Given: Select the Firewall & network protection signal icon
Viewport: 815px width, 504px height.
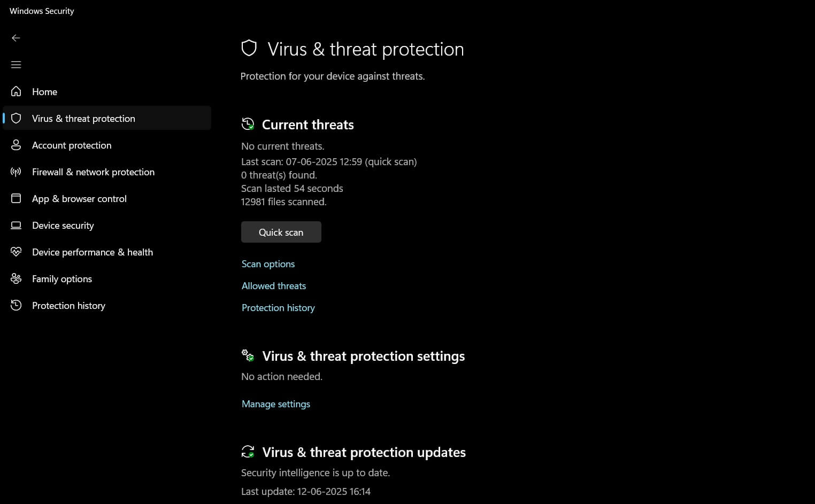Looking at the screenshot, I should click(x=16, y=172).
